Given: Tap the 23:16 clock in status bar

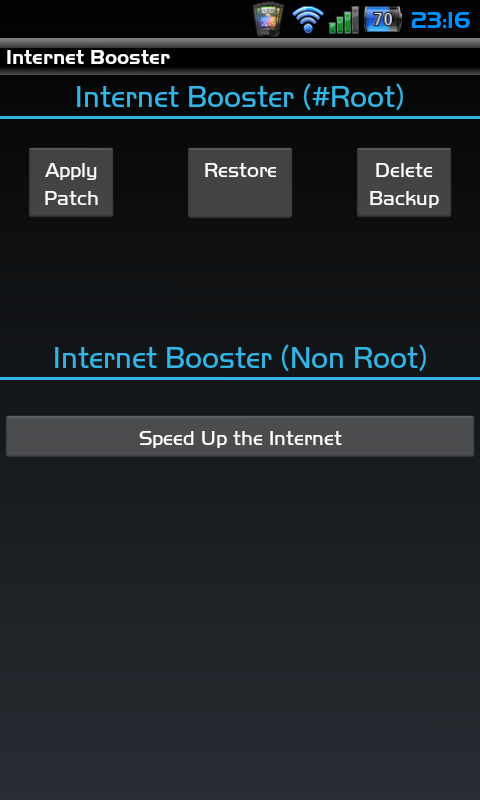Looking at the screenshot, I should (440, 20).
